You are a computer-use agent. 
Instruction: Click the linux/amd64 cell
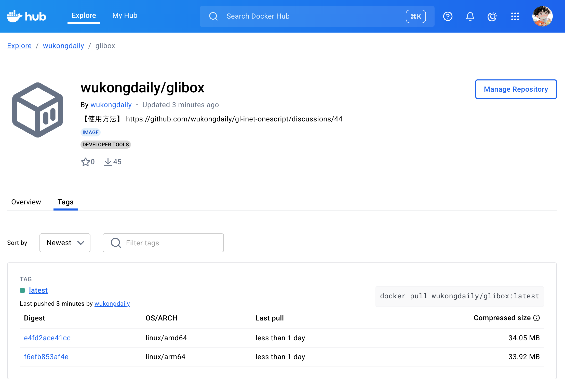click(x=166, y=338)
